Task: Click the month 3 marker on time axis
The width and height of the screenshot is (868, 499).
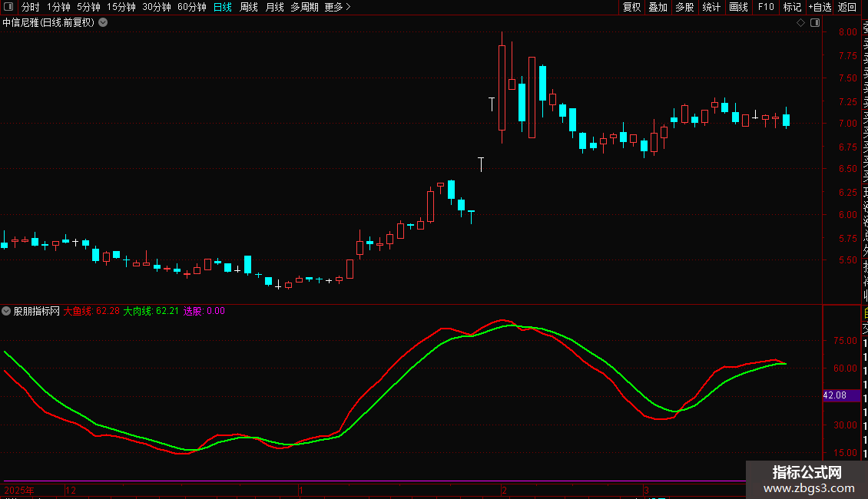Action: pyautogui.click(x=646, y=490)
